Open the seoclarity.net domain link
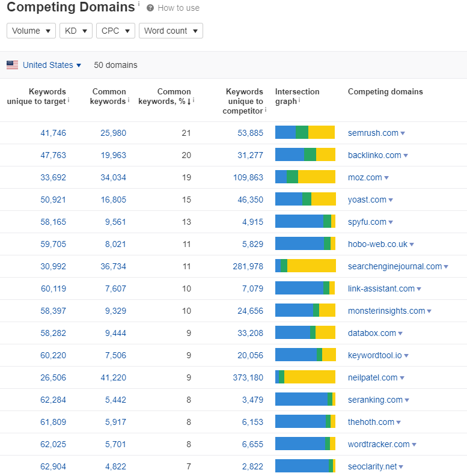The width and height of the screenshot is (467, 476). [372, 466]
